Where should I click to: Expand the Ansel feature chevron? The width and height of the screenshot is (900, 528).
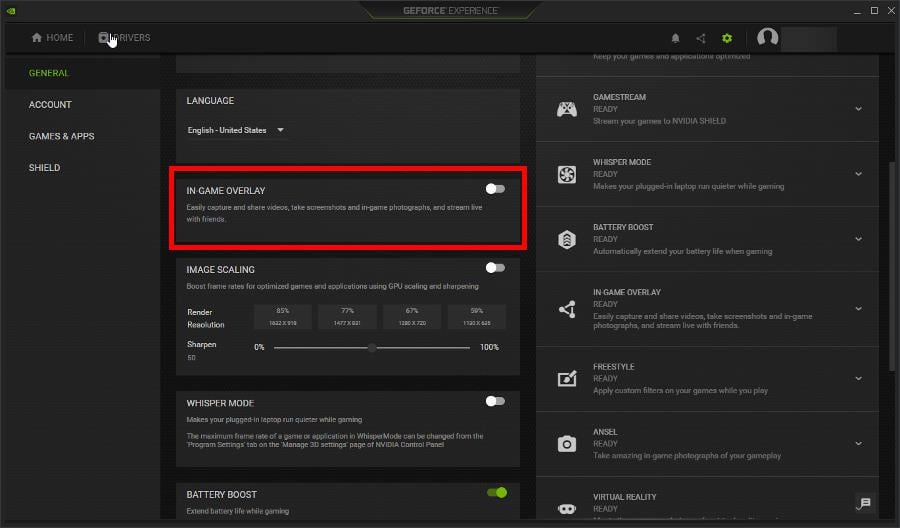[858, 443]
